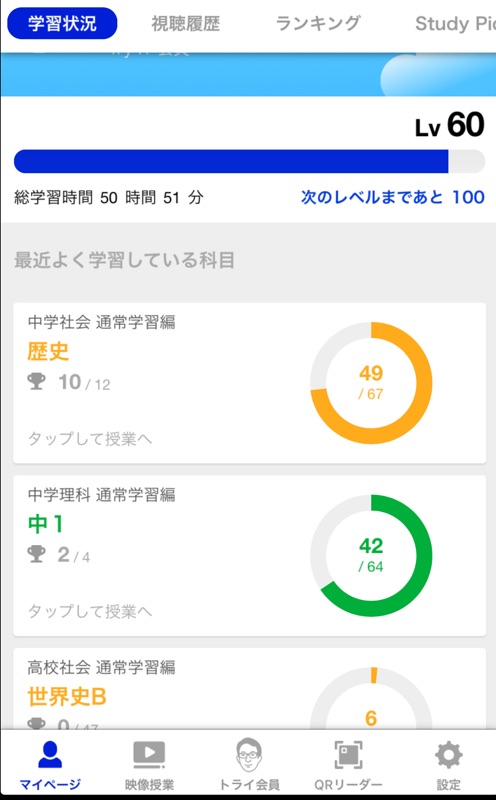Open the 映像授業 video icon
Image resolution: width=496 pixels, height=800 pixels.
[x=149, y=755]
